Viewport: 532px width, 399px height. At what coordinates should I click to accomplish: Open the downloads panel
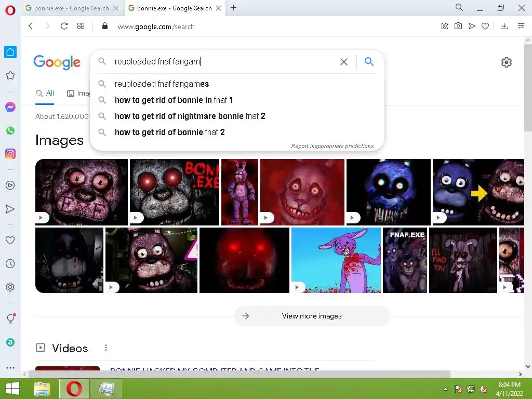504,26
